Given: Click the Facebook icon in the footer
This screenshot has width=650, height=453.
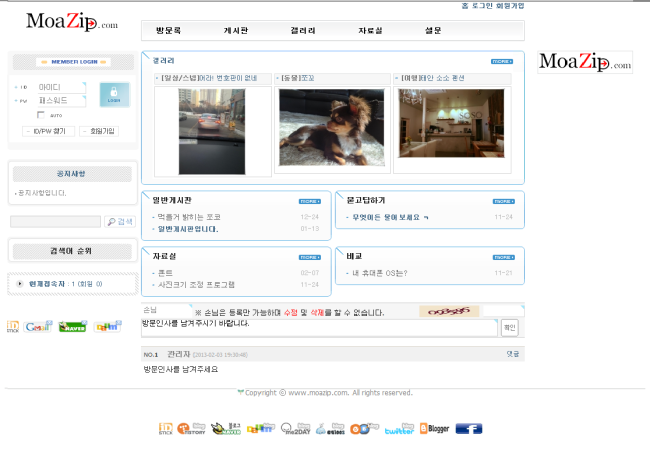Looking at the screenshot, I should point(469,428).
